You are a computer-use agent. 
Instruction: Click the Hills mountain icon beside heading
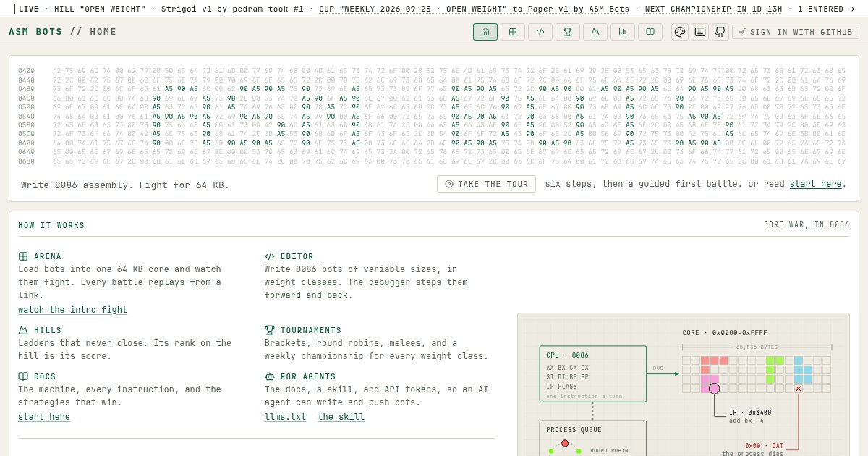[x=23, y=330]
